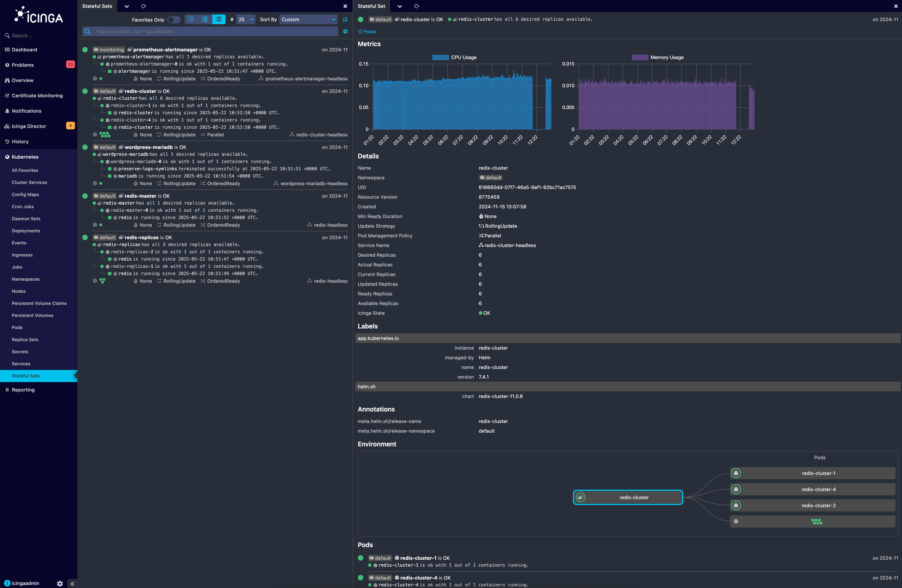This screenshot has height=588, width=902.
Task: Go to All Favorites
Action: pyautogui.click(x=25, y=170)
